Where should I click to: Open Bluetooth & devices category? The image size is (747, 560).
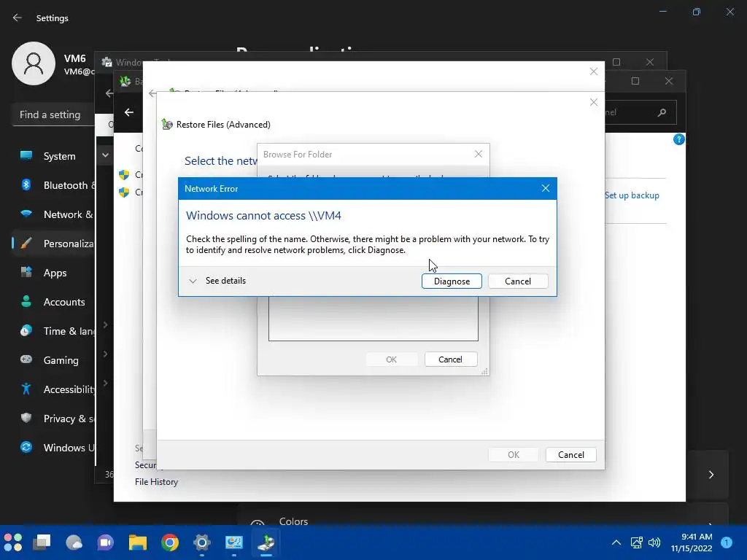click(x=53, y=185)
